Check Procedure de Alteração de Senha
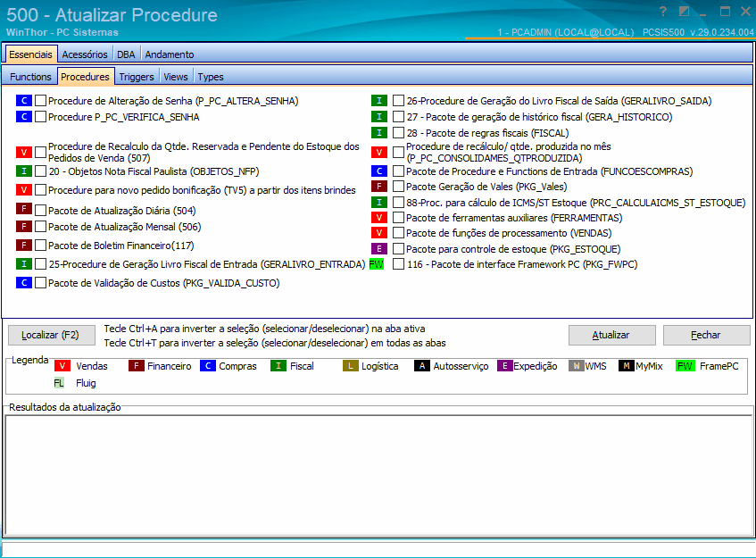756x558 pixels. point(40,101)
